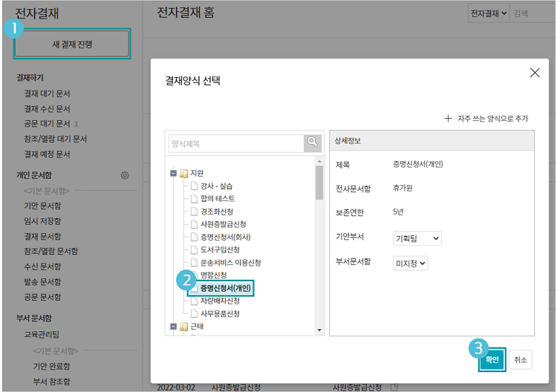Click form tree scrollbar down arrow

319,330
